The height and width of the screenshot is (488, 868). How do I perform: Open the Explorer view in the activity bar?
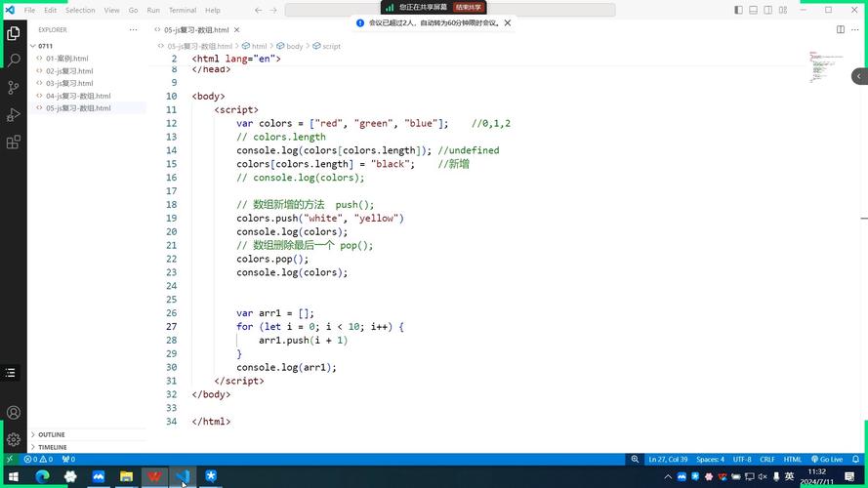tap(14, 34)
